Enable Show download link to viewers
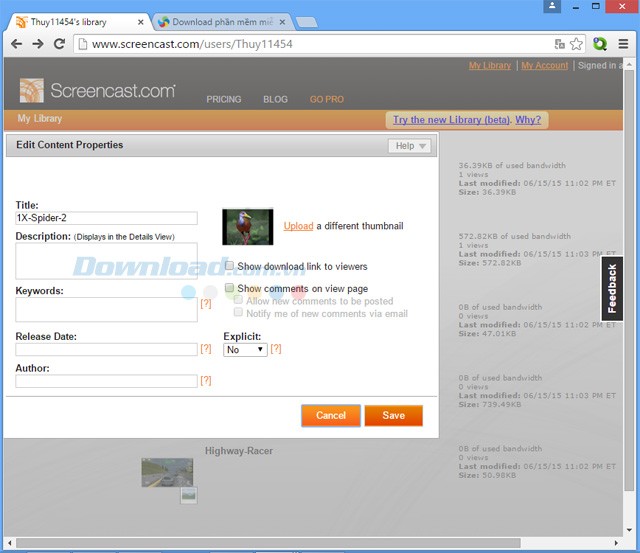640x553 pixels. (x=229, y=266)
